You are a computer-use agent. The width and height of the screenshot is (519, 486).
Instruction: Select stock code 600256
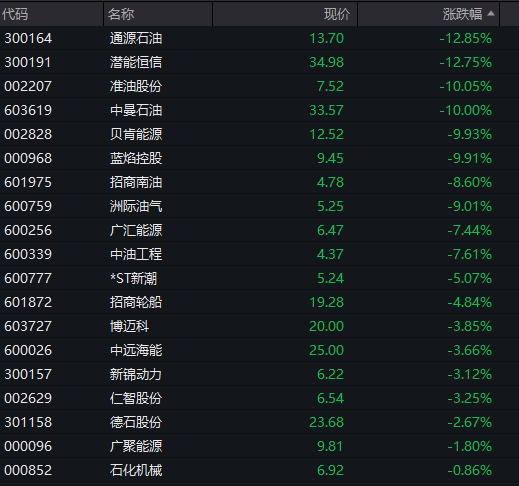(x=28, y=230)
